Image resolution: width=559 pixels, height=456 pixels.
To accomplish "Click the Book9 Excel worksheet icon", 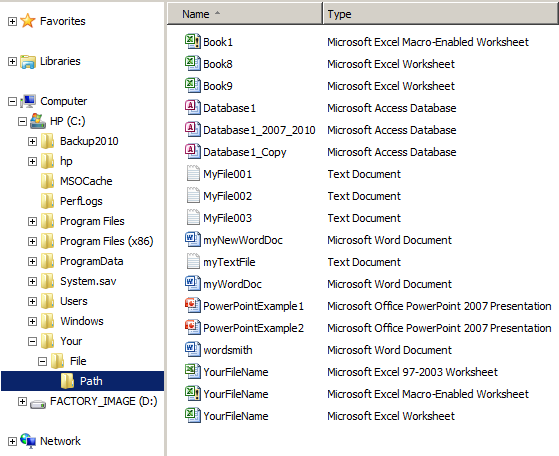I will pos(193,86).
